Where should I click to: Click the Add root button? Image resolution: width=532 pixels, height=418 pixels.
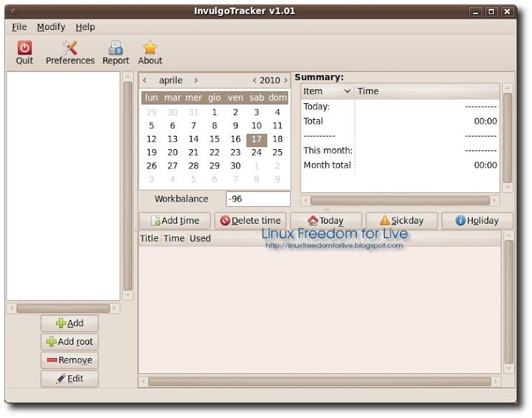[x=70, y=341]
